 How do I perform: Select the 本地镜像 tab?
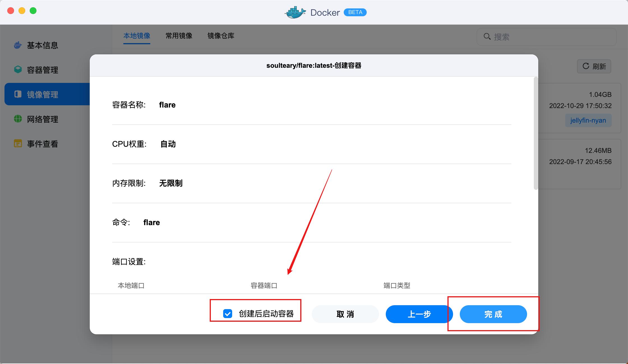click(137, 36)
